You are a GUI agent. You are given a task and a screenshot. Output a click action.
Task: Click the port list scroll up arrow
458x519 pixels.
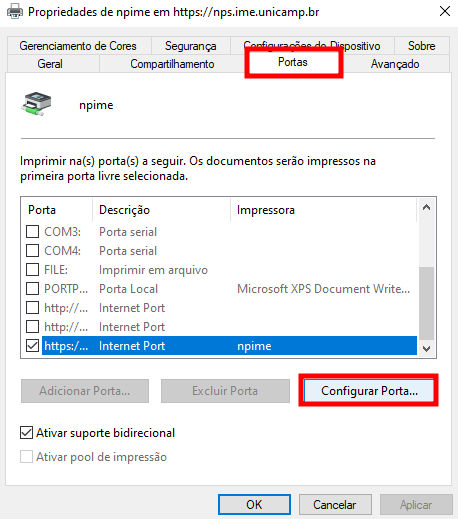(x=426, y=208)
